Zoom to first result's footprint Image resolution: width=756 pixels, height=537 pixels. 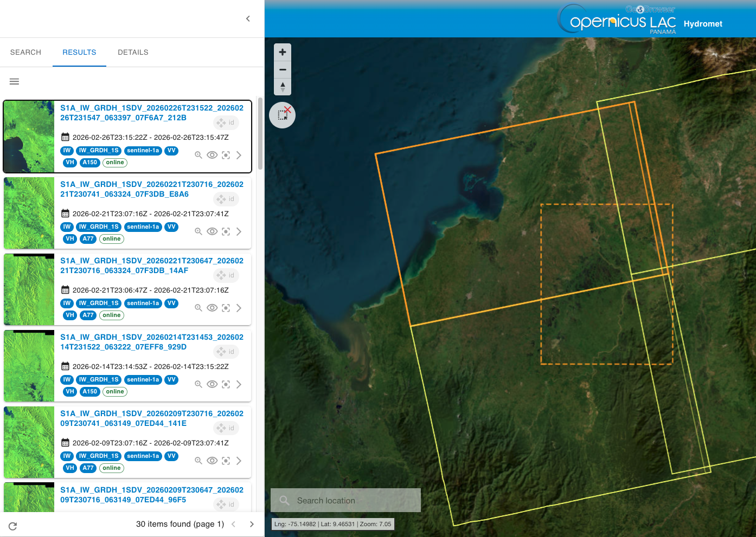click(x=198, y=155)
